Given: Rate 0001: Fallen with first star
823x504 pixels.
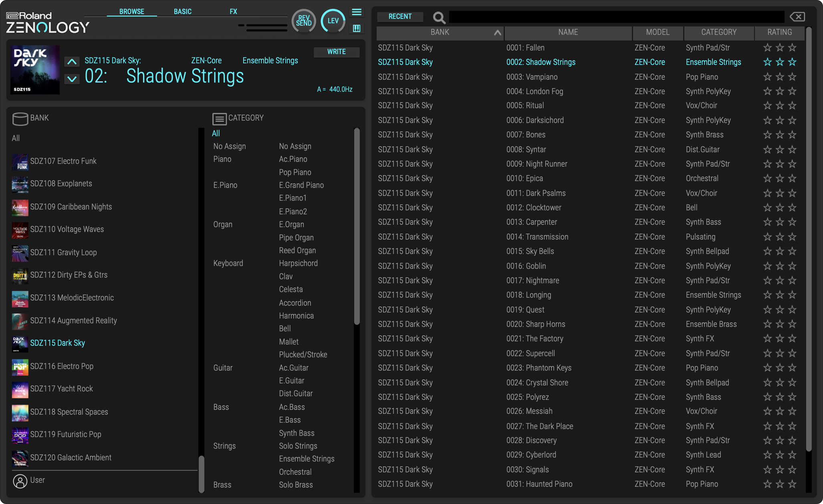Looking at the screenshot, I should (x=767, y=48).
